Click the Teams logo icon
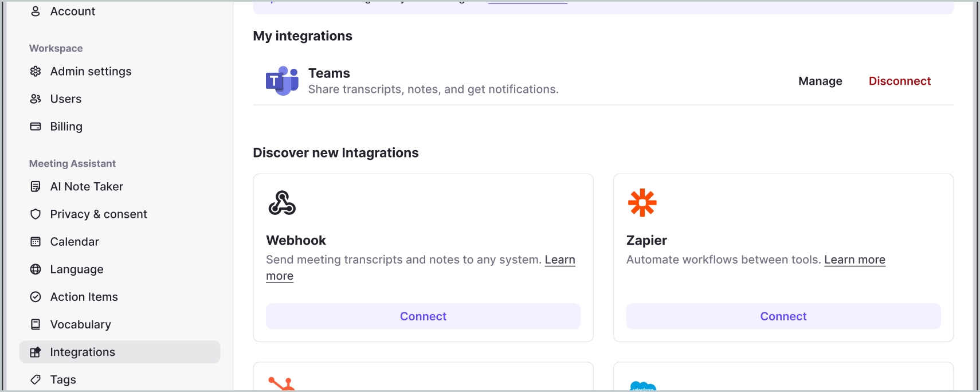 point(282,81)
